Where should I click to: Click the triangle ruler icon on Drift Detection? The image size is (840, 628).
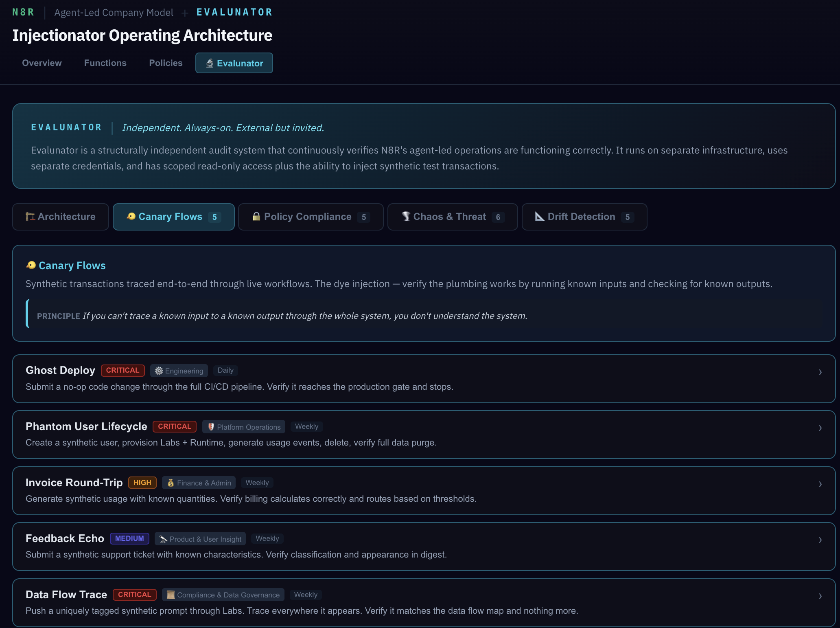pyautogui.click(x=540, y=216)
